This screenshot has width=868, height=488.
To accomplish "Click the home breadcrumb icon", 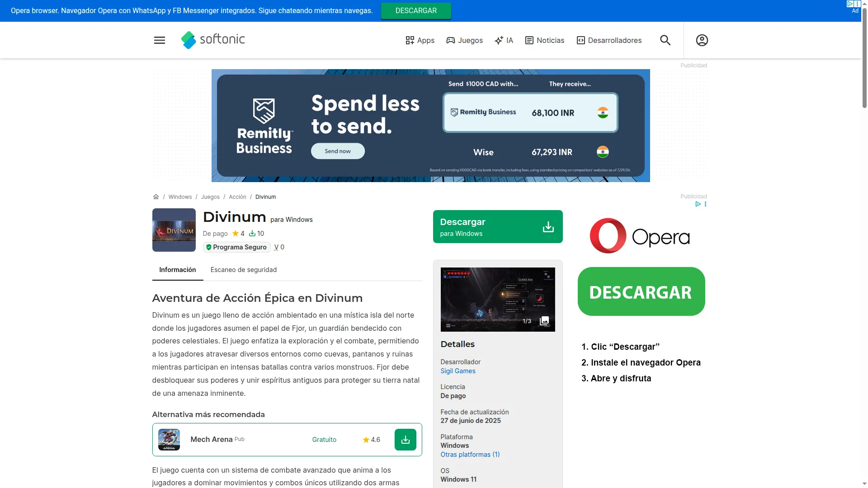I will pos(156,197).
